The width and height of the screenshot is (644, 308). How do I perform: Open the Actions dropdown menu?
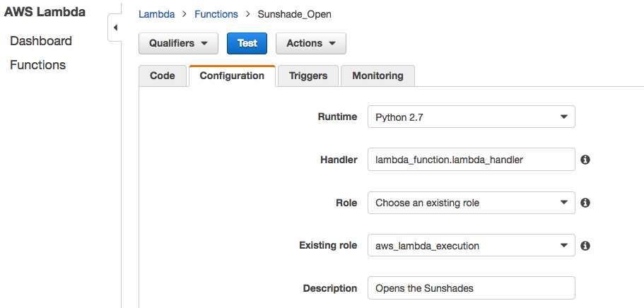click(311, 44)
